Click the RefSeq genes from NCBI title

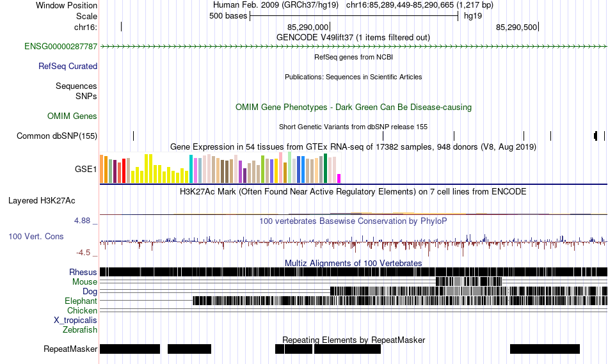(x=354, y=58)
